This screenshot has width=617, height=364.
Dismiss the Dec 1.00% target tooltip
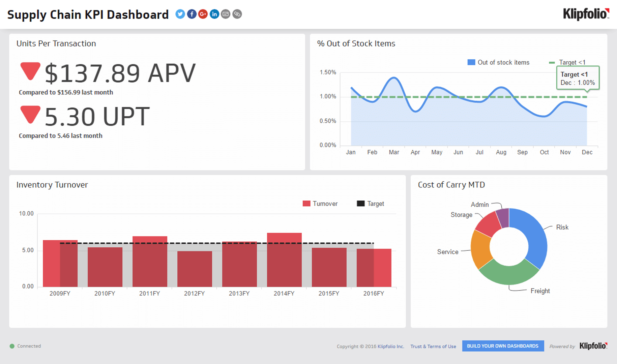(x=578, y=78)
